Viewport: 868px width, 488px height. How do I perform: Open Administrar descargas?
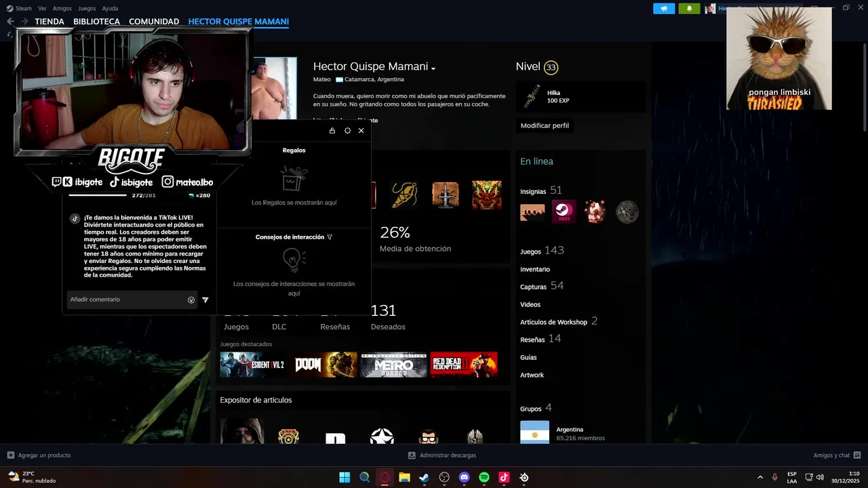click(x=441, y=455)
